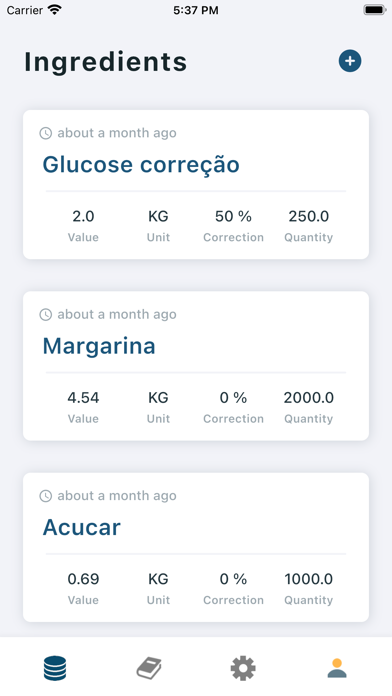Image resolution: width=392 pixels, height=696 pixels.
Task: Click the Ingredients page heading
Action: (105, 62)
